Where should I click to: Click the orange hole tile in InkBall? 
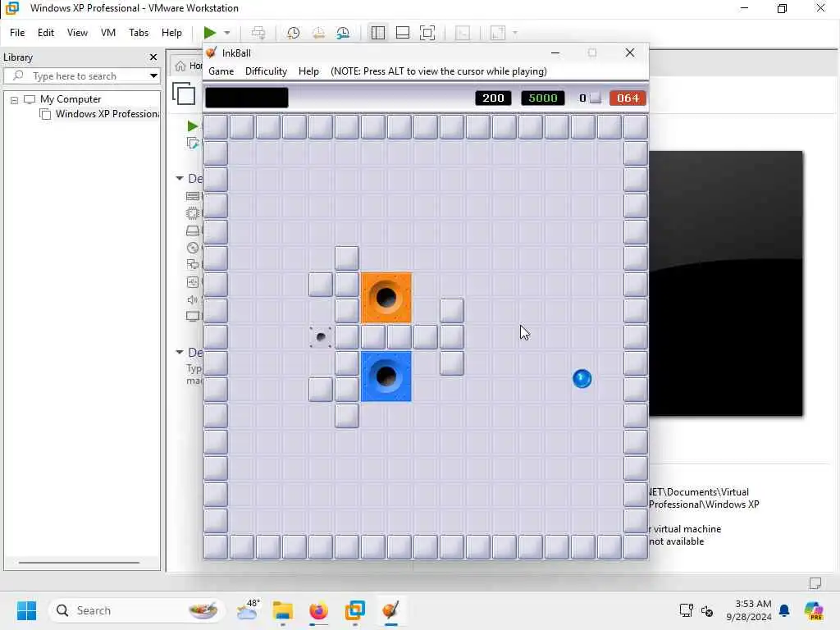pos(386,298)
